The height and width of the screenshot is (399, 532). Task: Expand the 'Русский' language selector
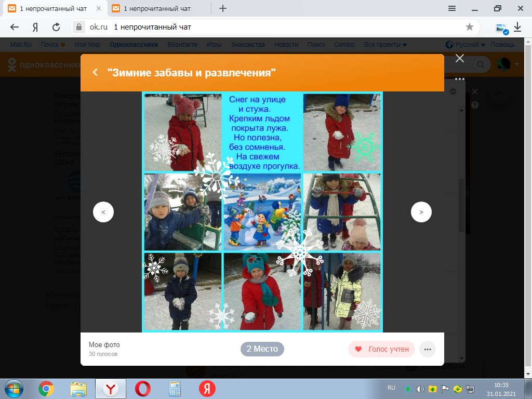click(465, 45)
